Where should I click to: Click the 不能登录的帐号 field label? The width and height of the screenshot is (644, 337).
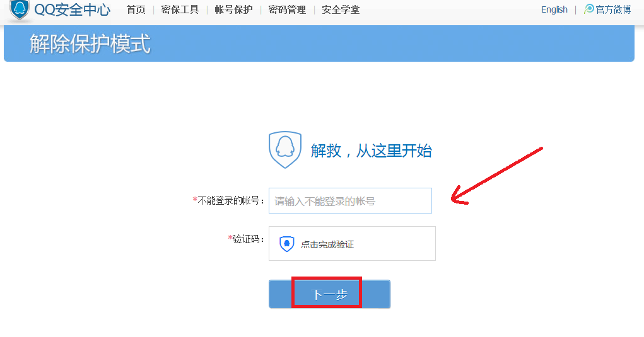[x=228, y=200]
